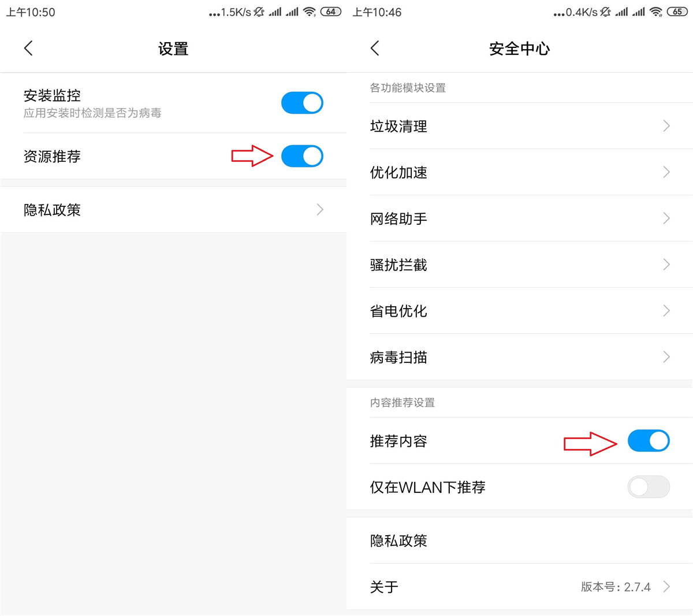Disable the 安装监控 toggle
693x616 pixels.
(302, 102)
